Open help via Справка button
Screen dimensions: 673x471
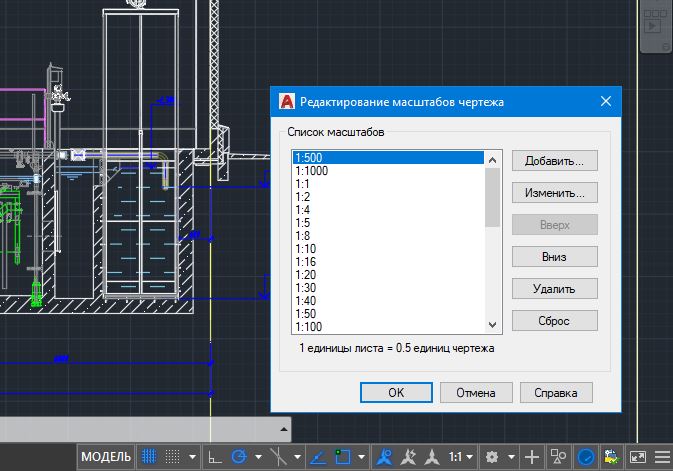[x=556, y=392]
